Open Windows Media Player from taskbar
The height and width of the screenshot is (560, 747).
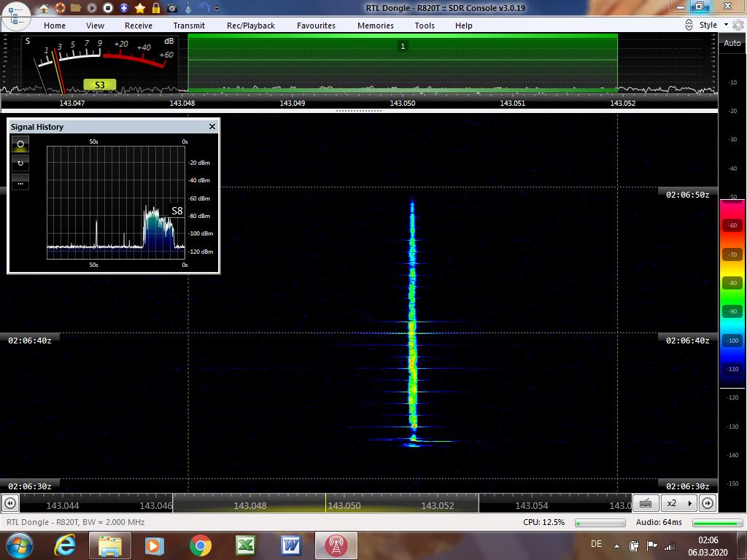click(155, 545)
